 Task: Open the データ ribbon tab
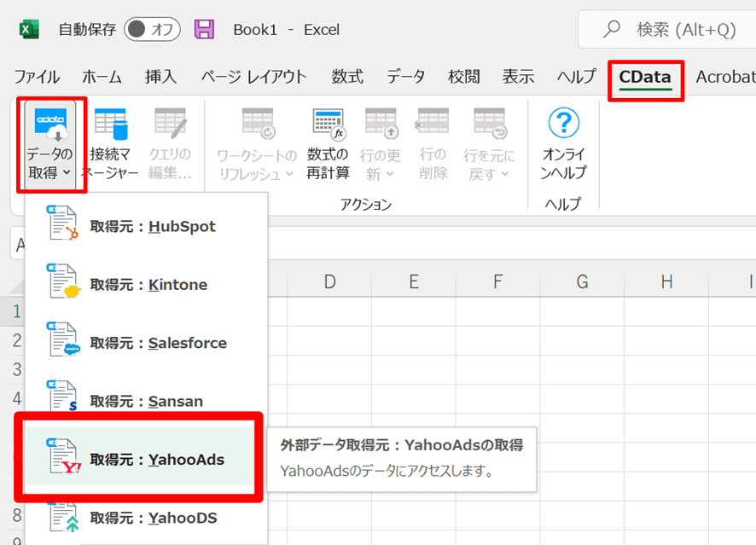pyautogui.click(x=405, y=77)
